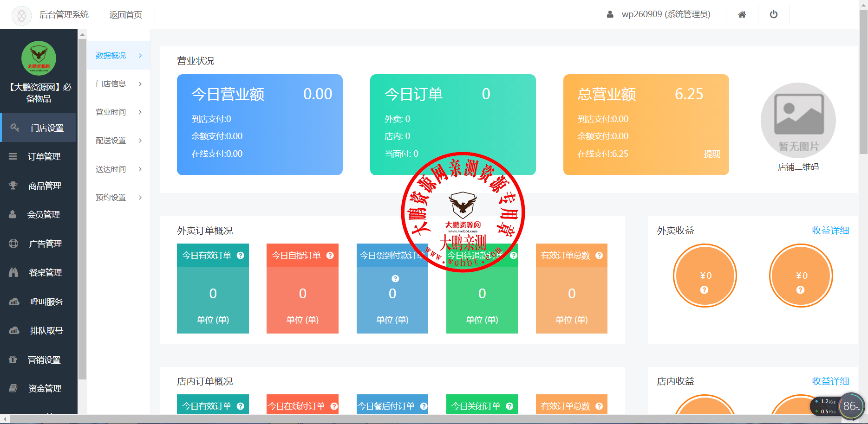Image resolution: width=868 pixels, height=424 pixels.
Task: Open the 今日有效订单 help tooltip icon
Action: (x=241, y=255)
